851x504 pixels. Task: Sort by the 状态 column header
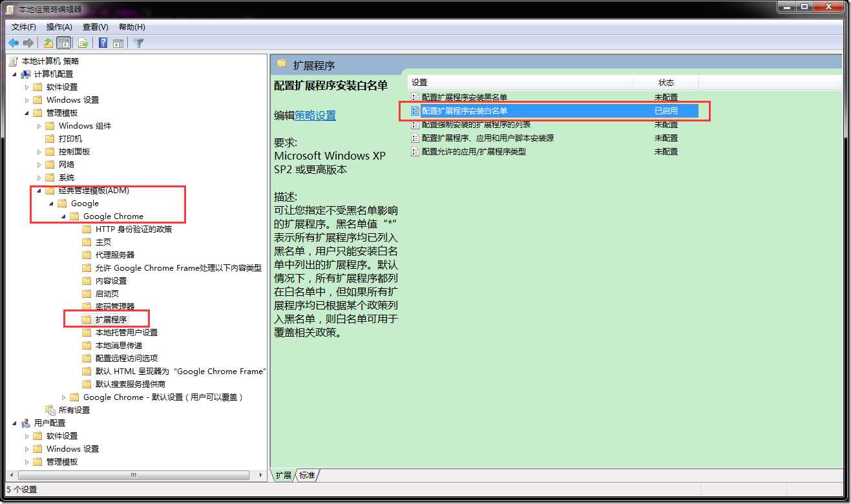666,83
